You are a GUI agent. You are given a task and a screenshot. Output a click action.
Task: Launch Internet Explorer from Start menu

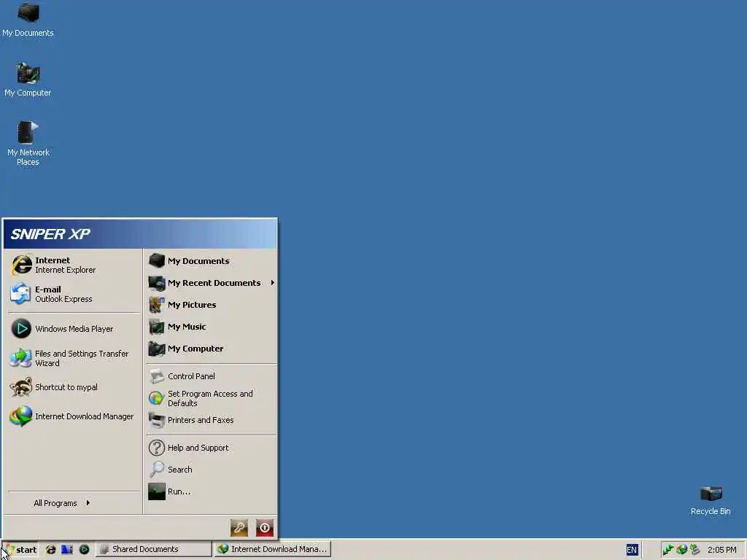pos(75,265)
